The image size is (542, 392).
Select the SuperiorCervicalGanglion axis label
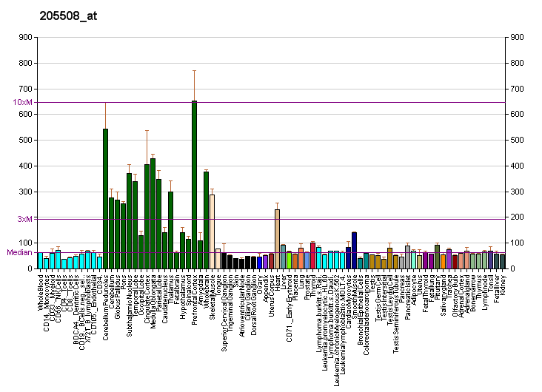click(x=224, y=313)
